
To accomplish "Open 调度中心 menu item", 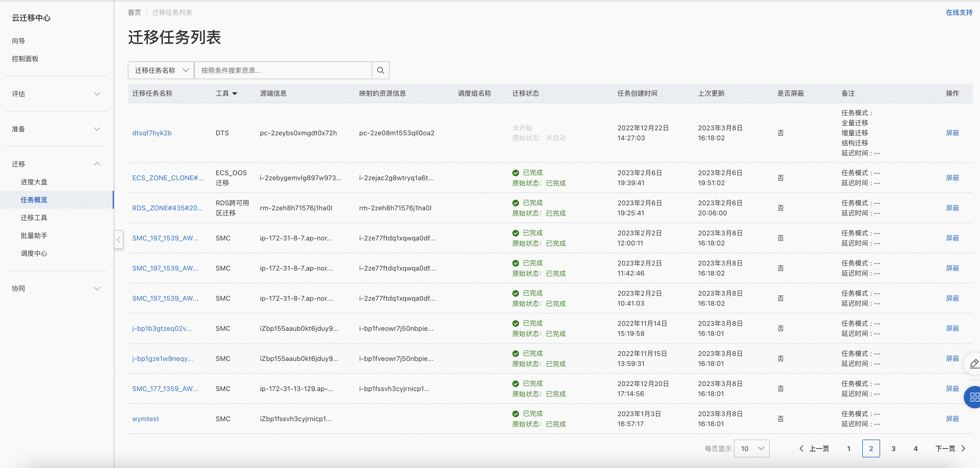I will tap(34, 253).
